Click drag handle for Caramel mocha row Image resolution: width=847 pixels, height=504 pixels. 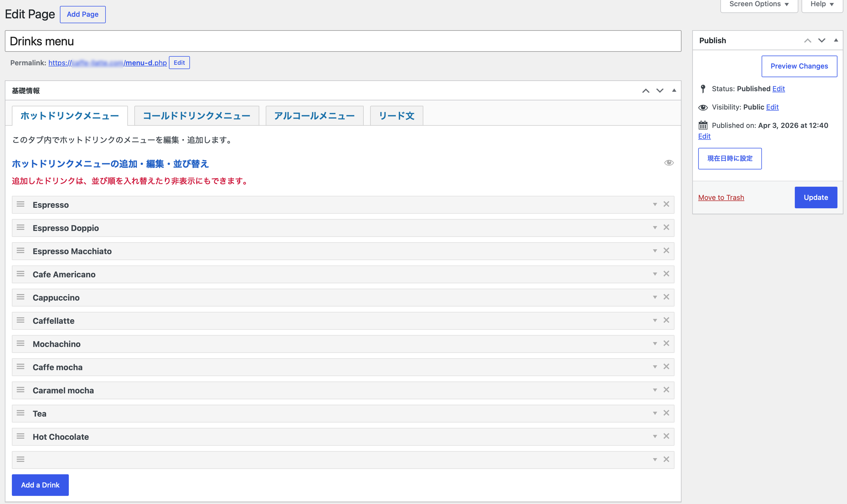[x=20, y=390]
